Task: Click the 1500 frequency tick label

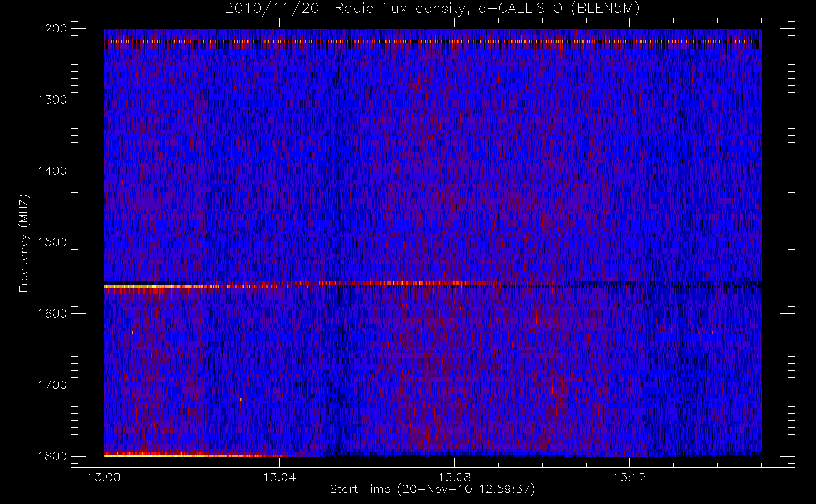Action: [x=52, y=242]
